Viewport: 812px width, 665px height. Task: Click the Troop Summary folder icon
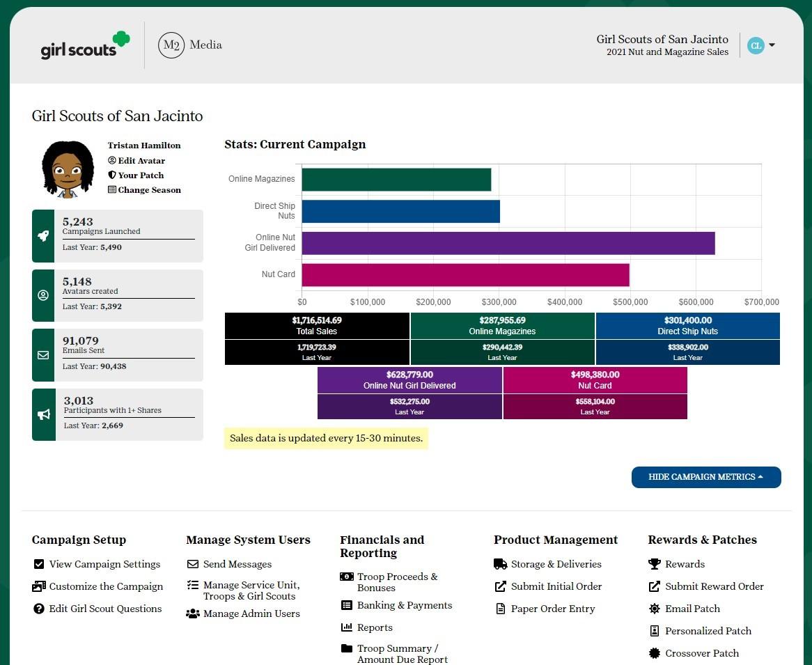[346, 648]
